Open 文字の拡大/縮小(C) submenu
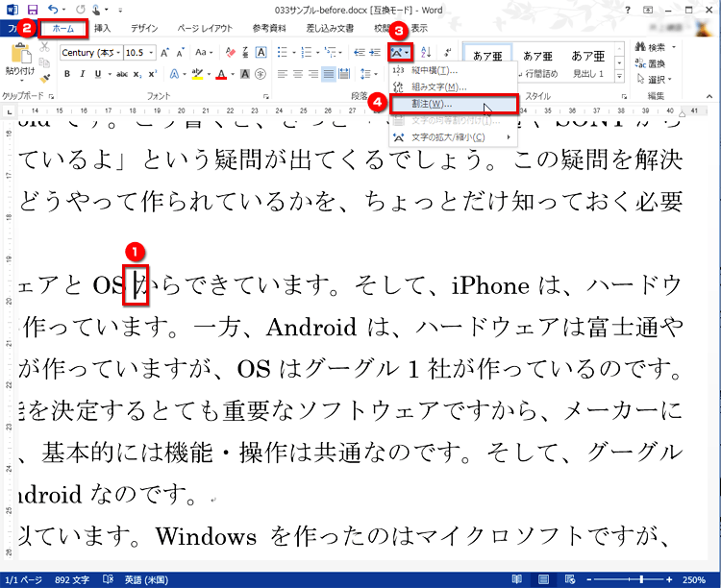 click(x=454, y=137)
